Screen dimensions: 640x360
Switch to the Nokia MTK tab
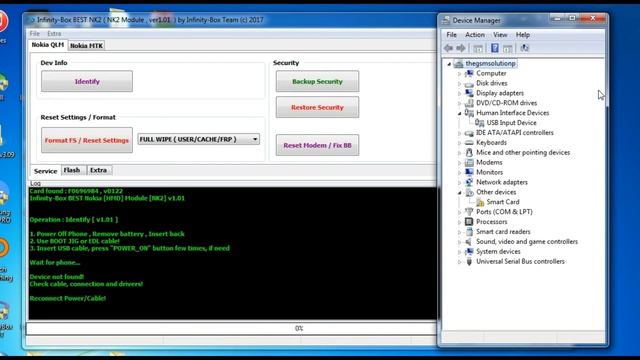86,45
